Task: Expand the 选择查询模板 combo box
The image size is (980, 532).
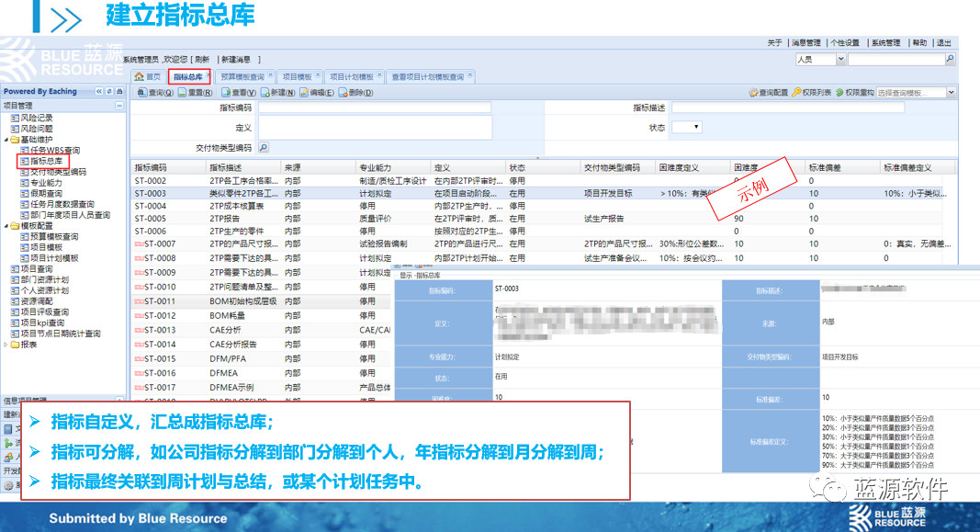Action: pyautogui.click(x=951, y=93)
